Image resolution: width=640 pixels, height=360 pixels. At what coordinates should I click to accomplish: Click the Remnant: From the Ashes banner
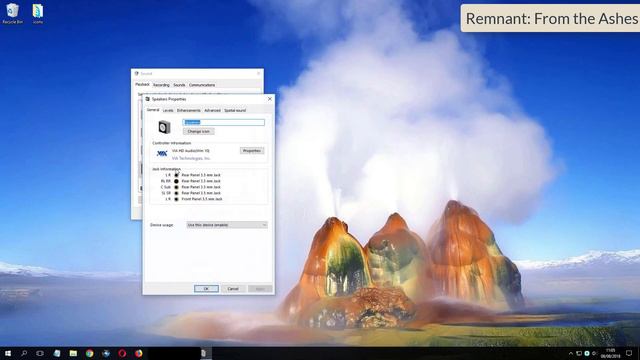click(x=551, y=18)
